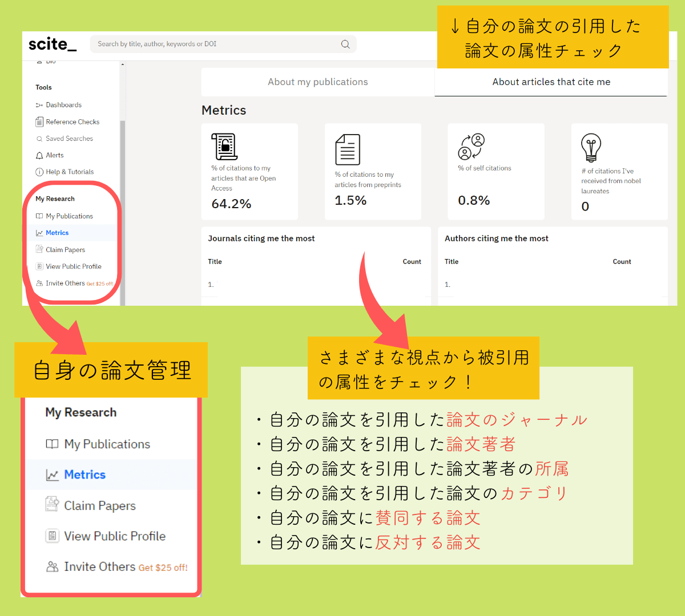
Task: Click the 0.8% self citations value
Action: [x=474, y=201]
